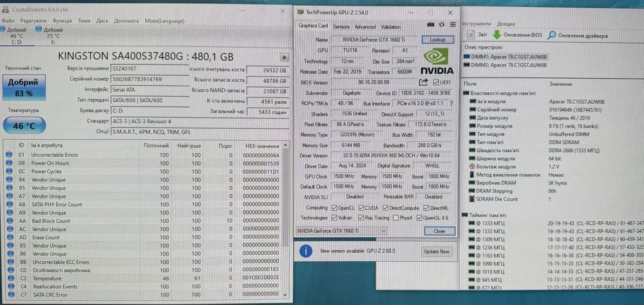Click the next disk arrow beside KINGSTON title
The image size is (644, 305).
pos(284,57)
